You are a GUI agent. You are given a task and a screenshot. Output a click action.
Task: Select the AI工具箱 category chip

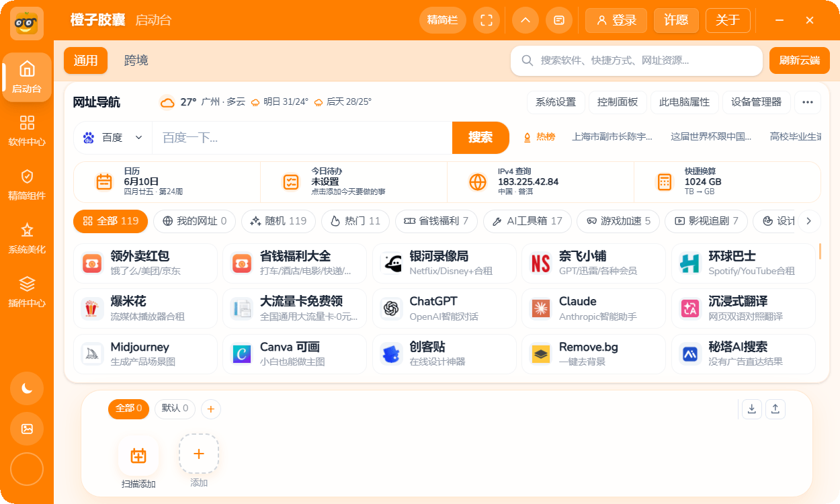point(528,221)
